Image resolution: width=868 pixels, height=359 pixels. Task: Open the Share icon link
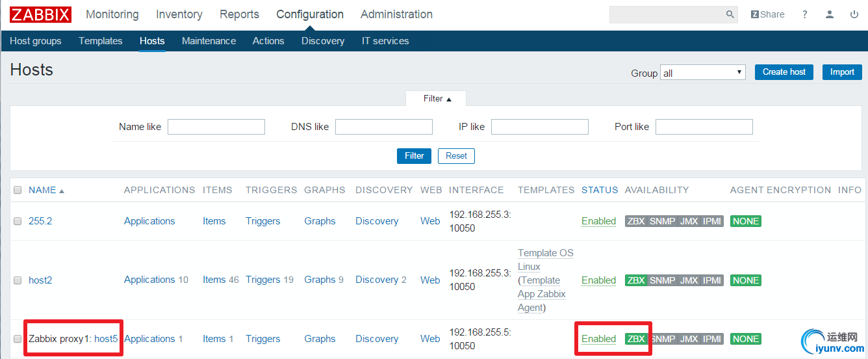(x=767, y=14)
